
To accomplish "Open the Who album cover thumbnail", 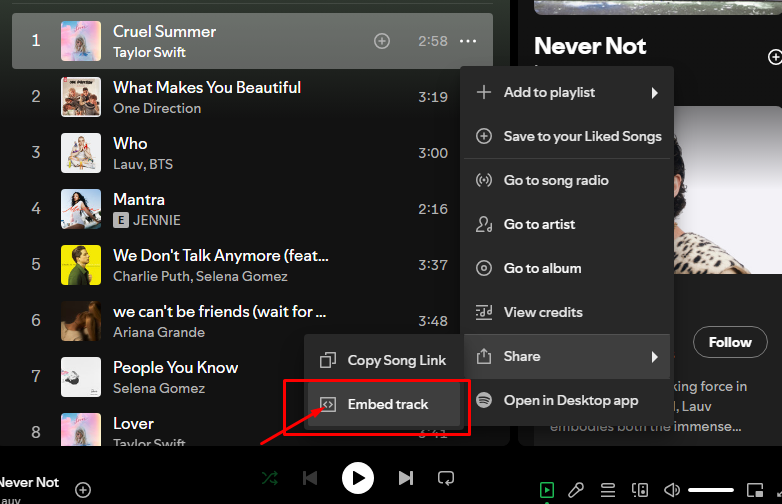I will tap(81, 153).
